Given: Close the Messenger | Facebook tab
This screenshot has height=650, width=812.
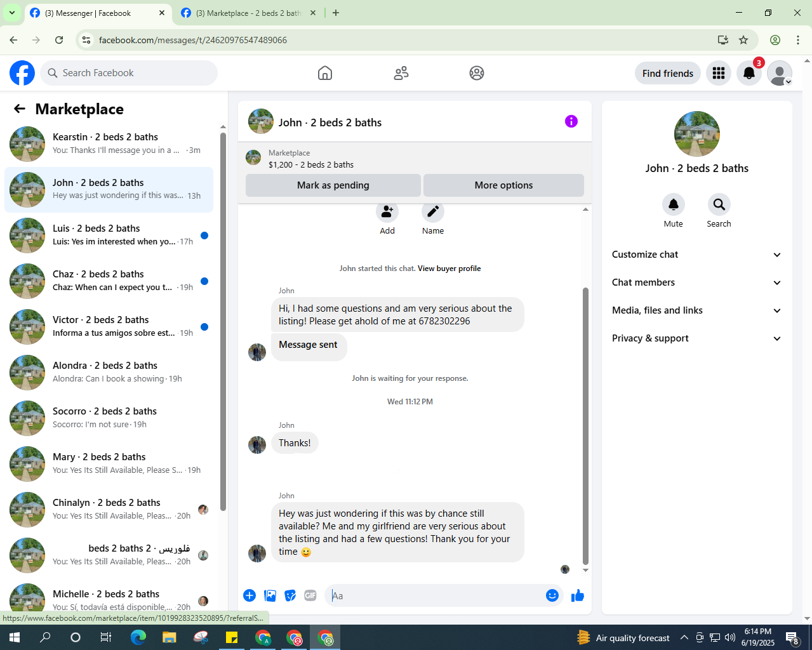Looking at the screenshot, I should (x=162, y=13).
